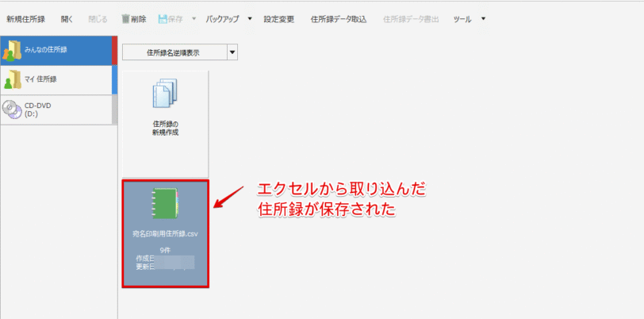Click the 削除 trash can icon
The width and height of the screenshot is (644, 319).
(125, 19)
